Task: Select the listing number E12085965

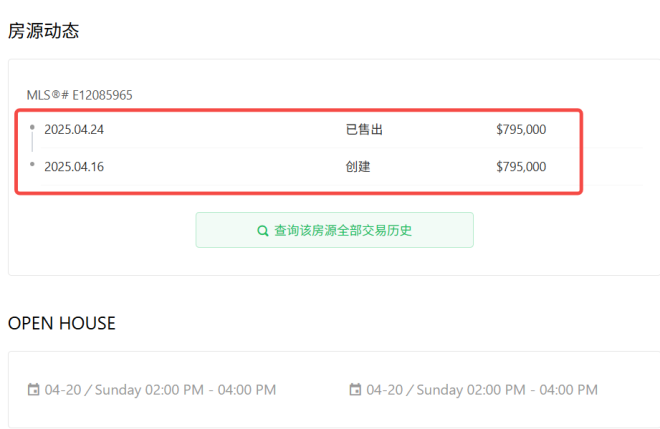Action: (100, 95)
